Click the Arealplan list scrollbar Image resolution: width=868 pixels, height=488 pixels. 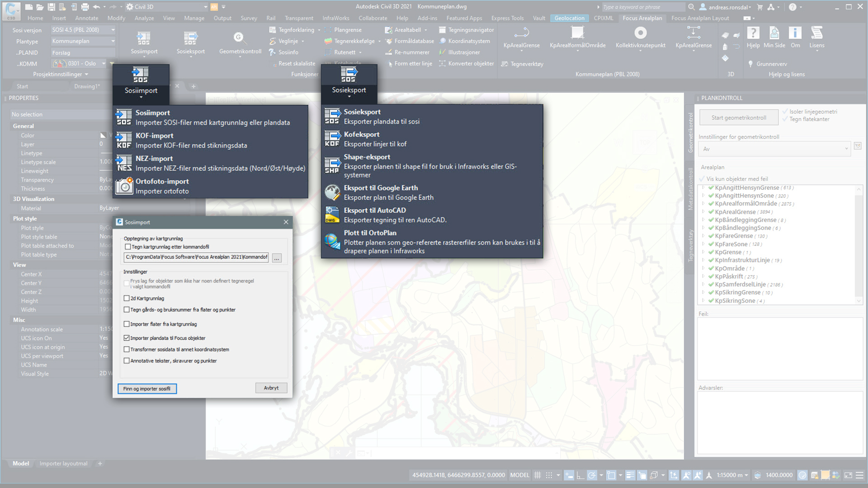pos(859,244)
